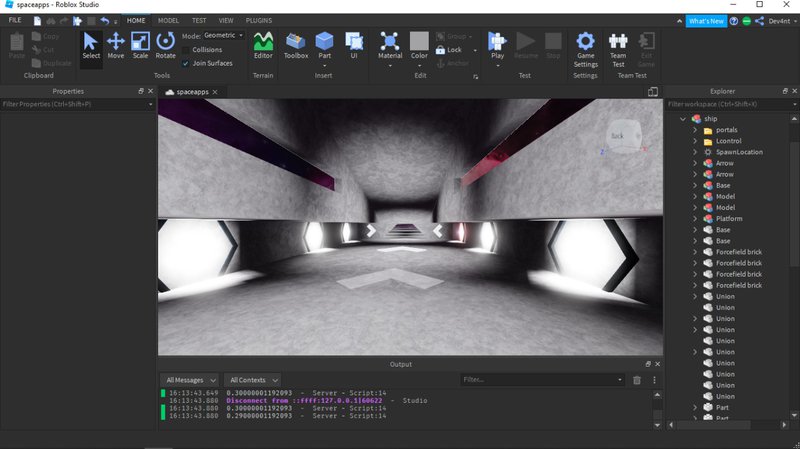This screenshot has height=449, width=800.
Task: Switch to the MODEL ribbon tab
Action: tap(169, 20)
